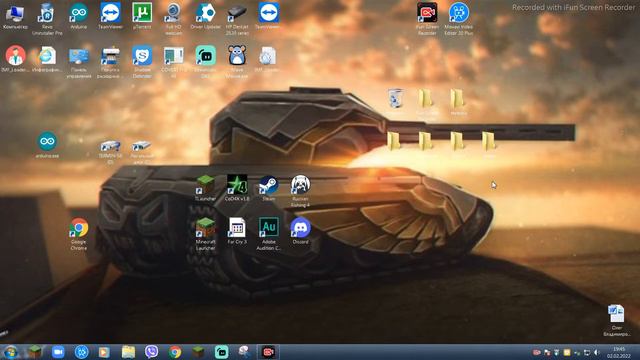640x360 pixels.
Task: Open the network tray icon
Action: click(x=587, y=352)
